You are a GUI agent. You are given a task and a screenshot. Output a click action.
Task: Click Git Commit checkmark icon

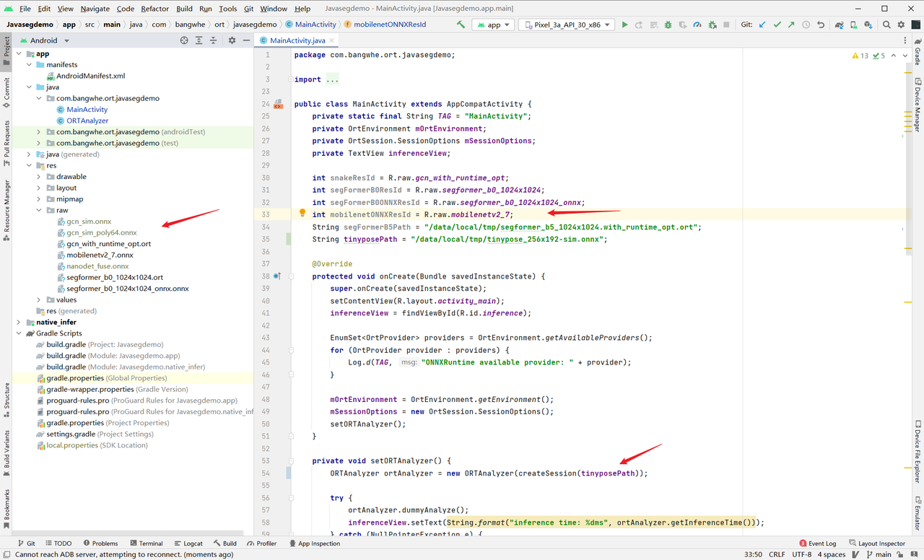click(777, 25)
